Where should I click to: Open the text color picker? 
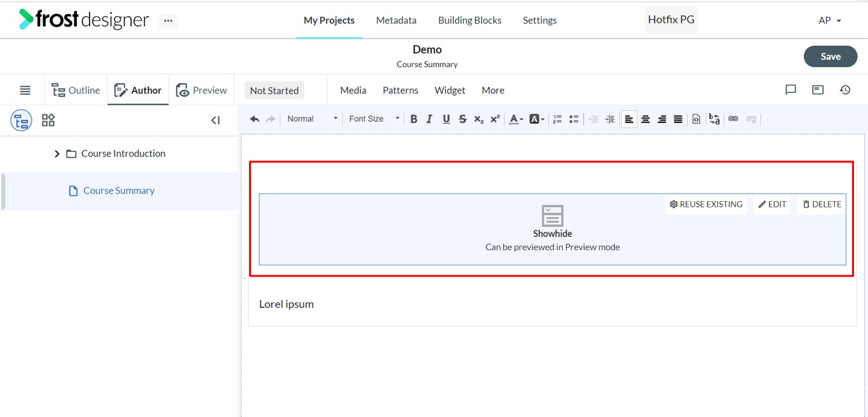pyautogui.click(x=516, y=119)
